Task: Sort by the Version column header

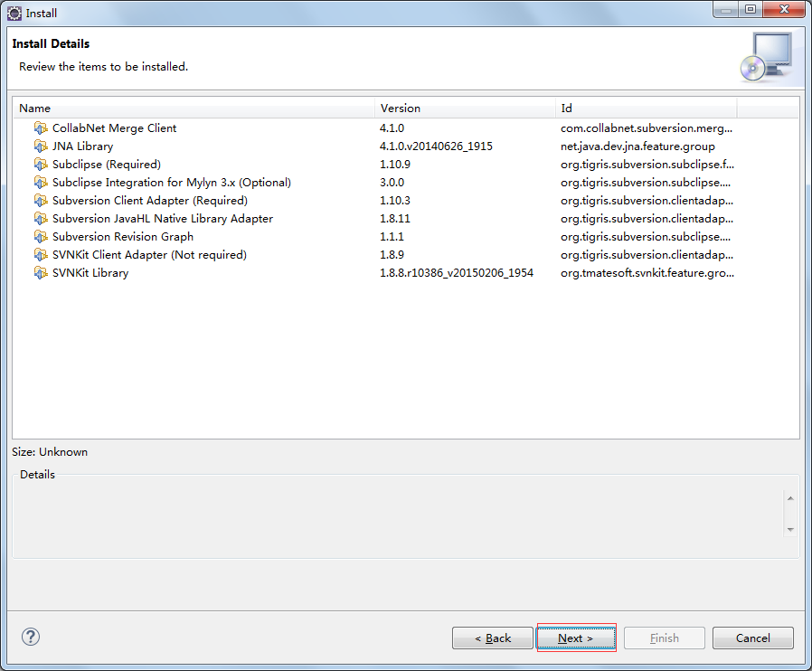Action: click(x=465, y=109)
